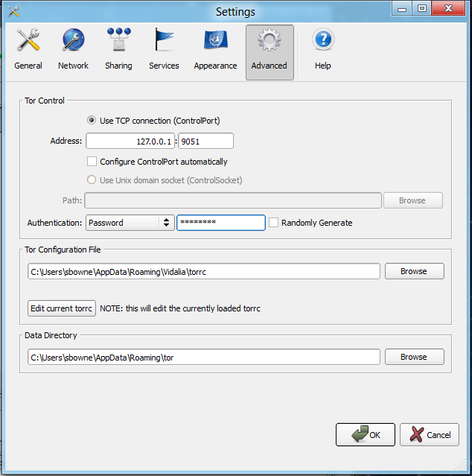Click the 'Tor Control' group label
472x476 pixels.
(x=45, y=101)
